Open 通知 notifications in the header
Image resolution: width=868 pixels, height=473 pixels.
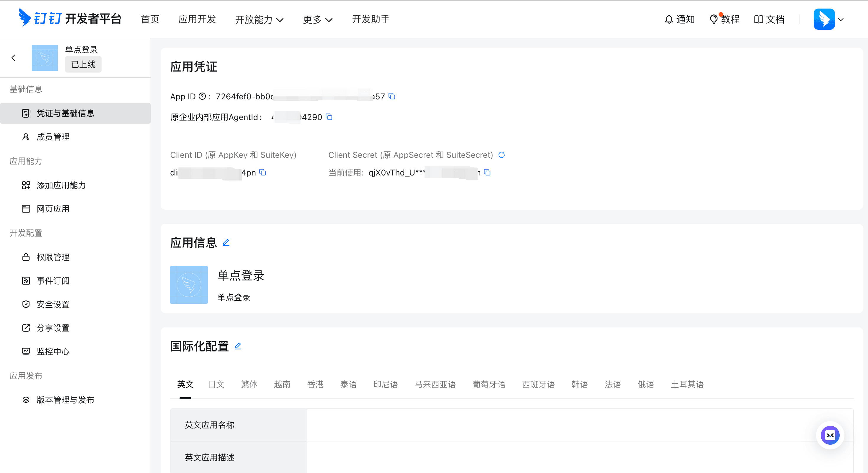click(679, 19)
